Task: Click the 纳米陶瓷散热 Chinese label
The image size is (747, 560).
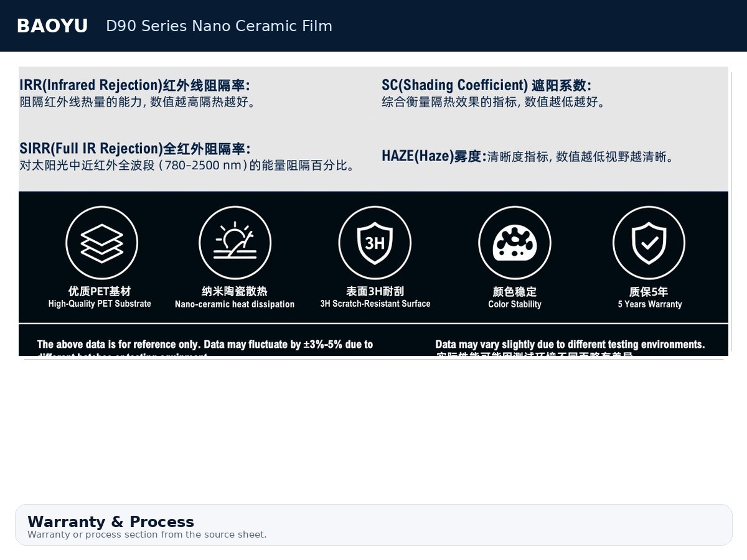Action: coord(235,291)
